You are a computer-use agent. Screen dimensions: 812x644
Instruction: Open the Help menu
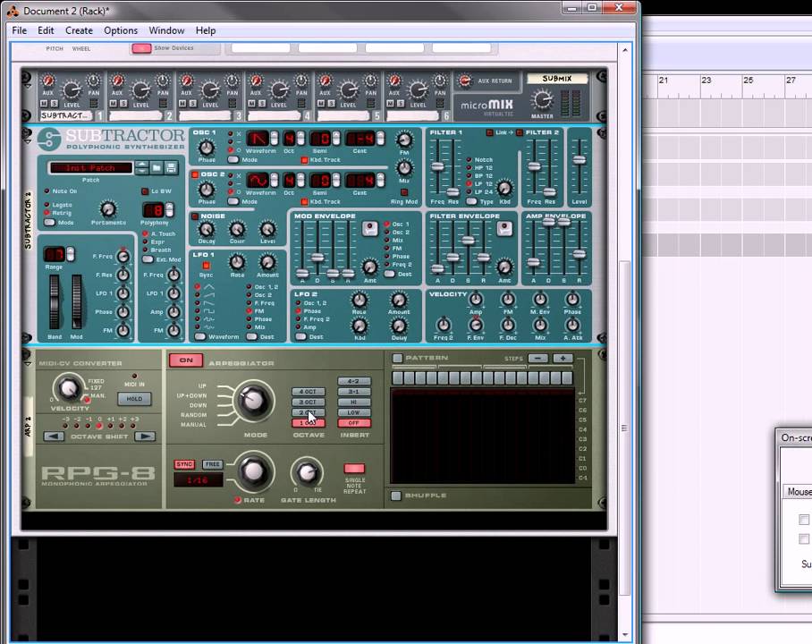tap(205, 30)
